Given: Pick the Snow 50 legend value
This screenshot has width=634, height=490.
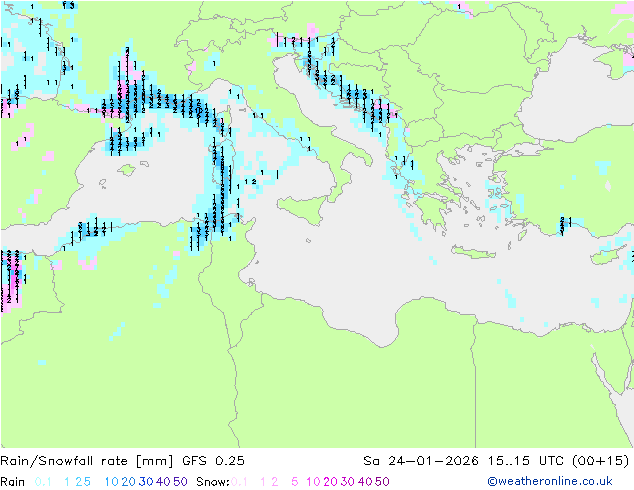Looking at the screenshot, I should (382, 482).
